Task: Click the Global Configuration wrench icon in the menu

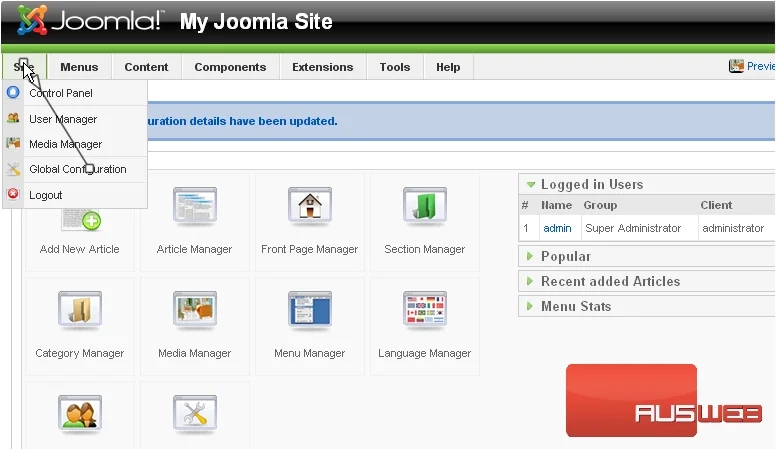Action: (13, 169)
